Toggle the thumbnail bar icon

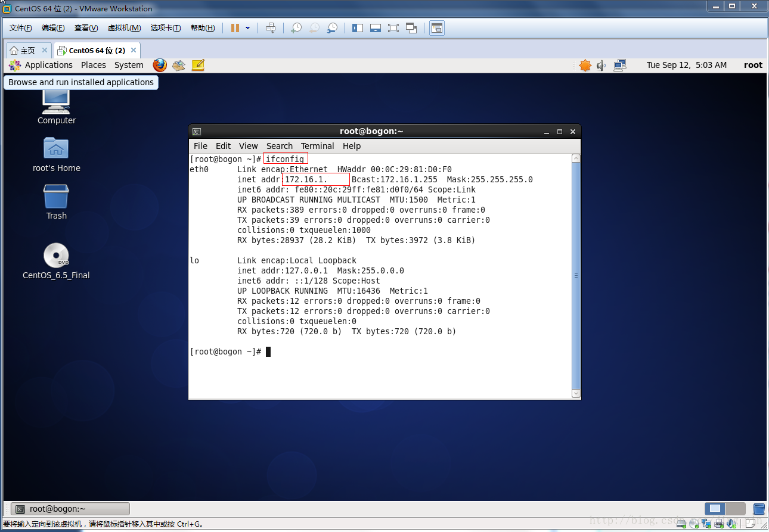tap(376, 28)
